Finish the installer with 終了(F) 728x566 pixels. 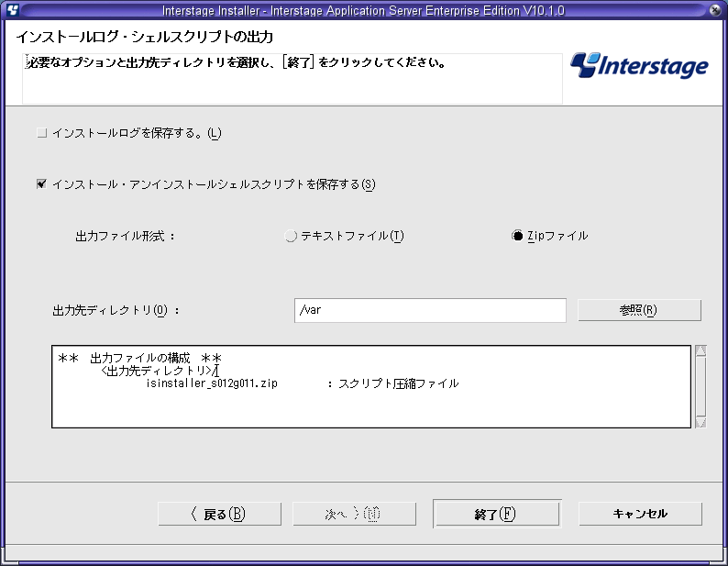tap(497, 514)
